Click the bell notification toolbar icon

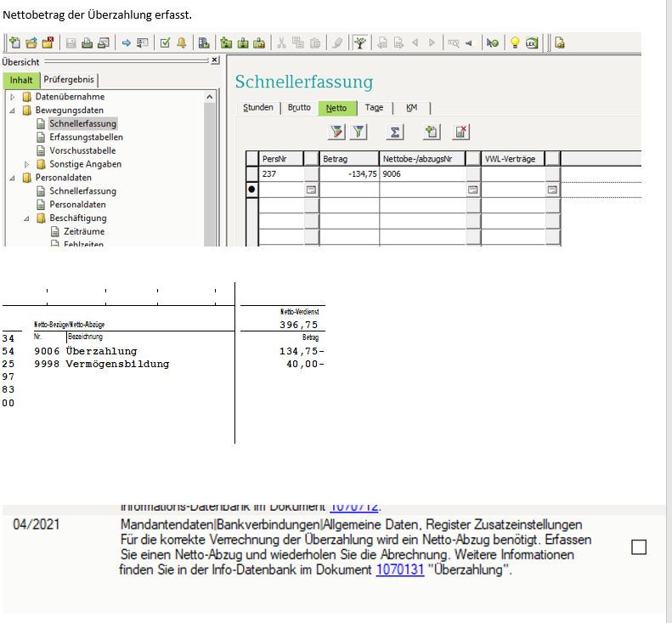(182, 42)
